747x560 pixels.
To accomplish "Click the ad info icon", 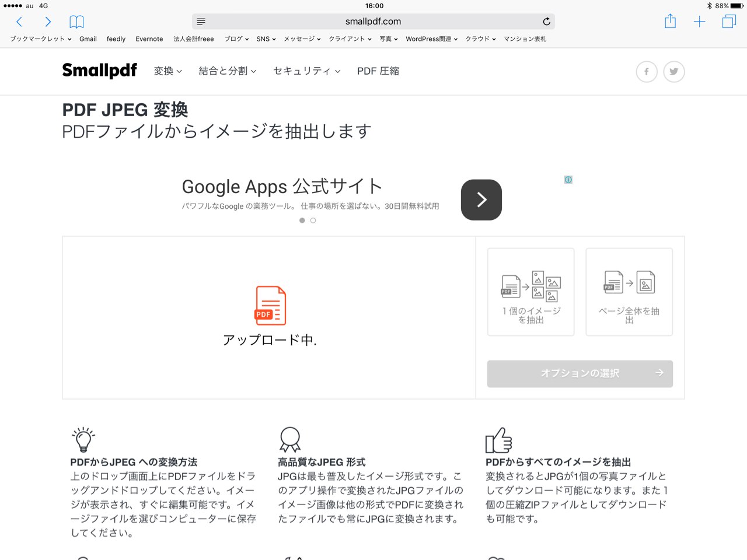I will [568, 180].
